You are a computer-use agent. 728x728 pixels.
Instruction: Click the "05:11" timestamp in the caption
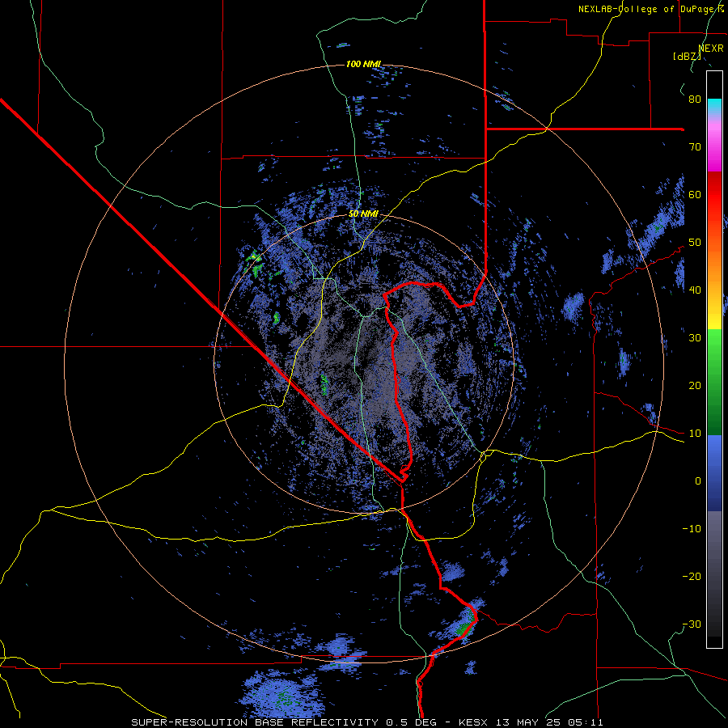pyautogui.click(x=587, y=722)
